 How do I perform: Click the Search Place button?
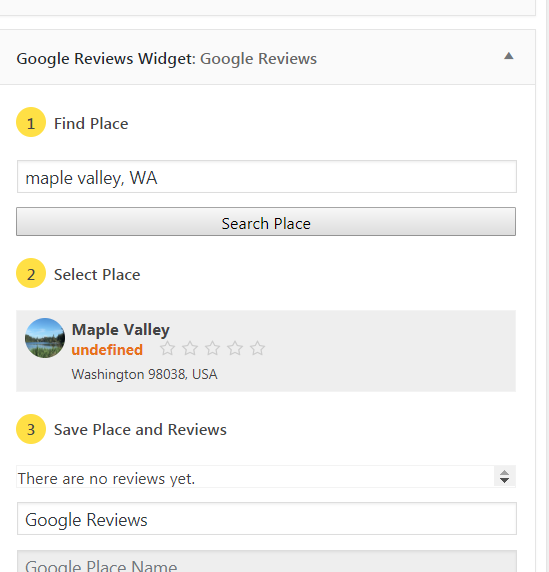coord(266,222)
